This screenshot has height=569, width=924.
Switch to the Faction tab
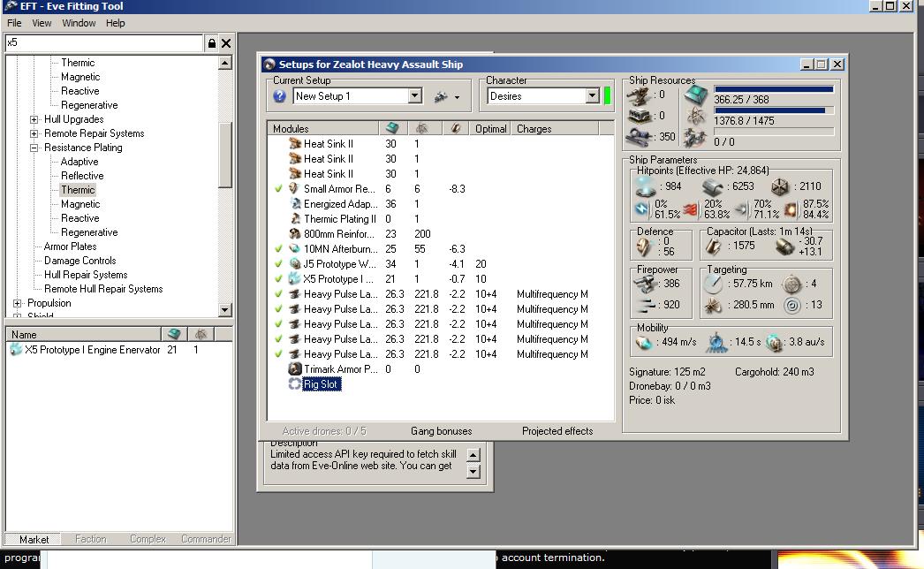pos(91,539)
